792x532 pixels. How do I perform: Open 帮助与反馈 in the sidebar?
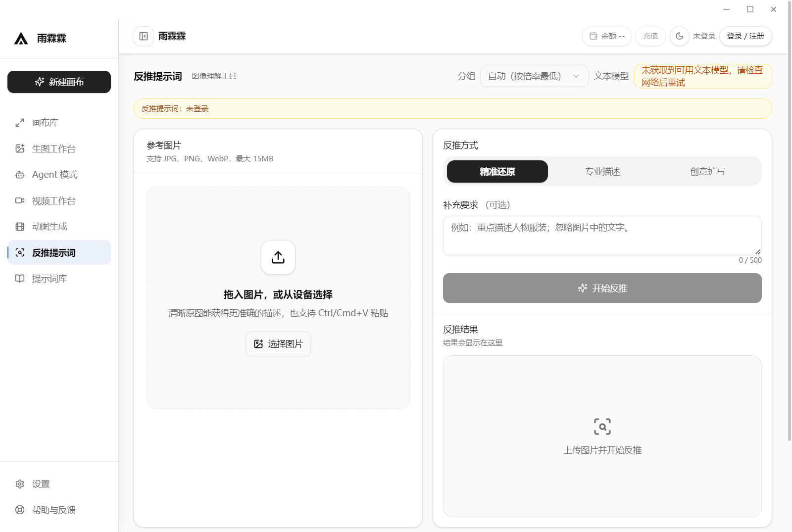[59, 510]
